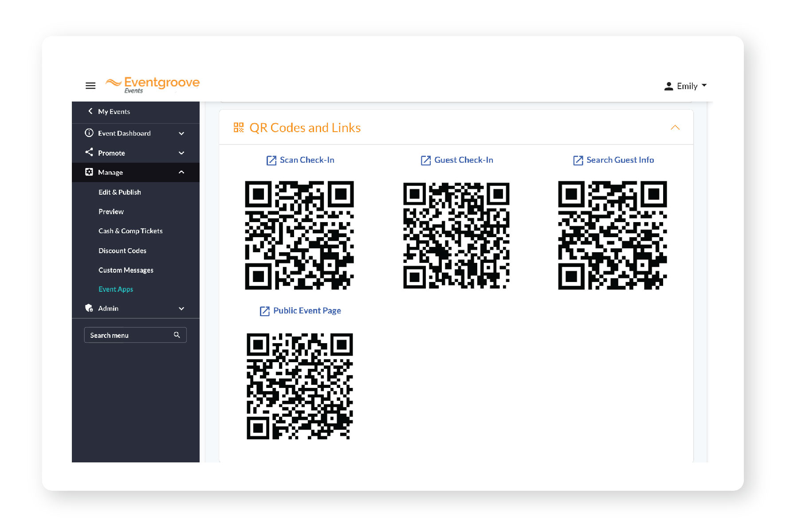Open the Search Guest Info link
786x532 pixels.
[x=620, y=160]
